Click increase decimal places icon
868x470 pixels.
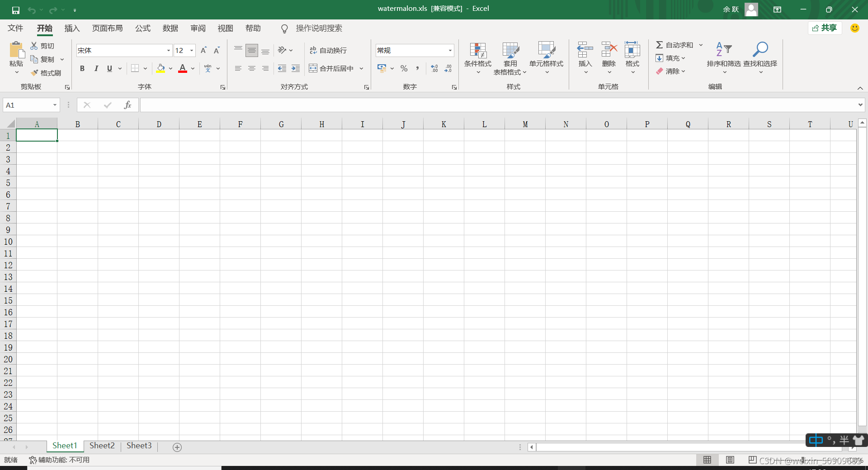point(434,68)
